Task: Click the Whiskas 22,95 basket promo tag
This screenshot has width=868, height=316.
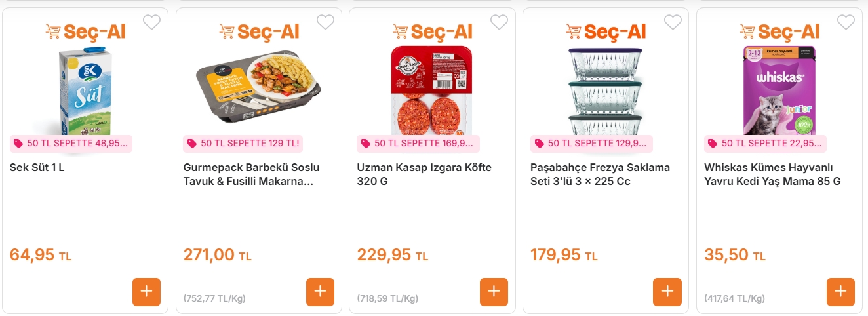Action: 765,144
